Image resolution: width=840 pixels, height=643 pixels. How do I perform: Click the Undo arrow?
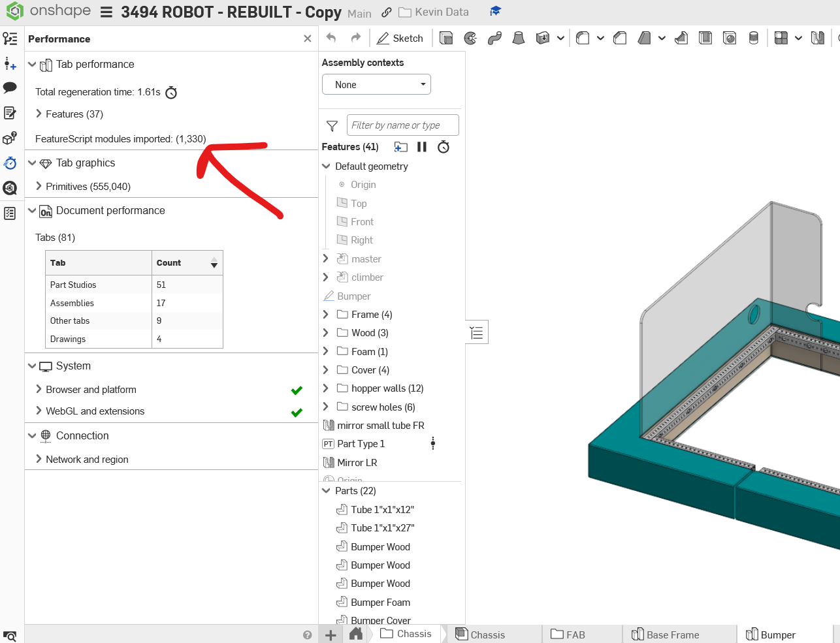pyautogui.click(x=331, y=38)
